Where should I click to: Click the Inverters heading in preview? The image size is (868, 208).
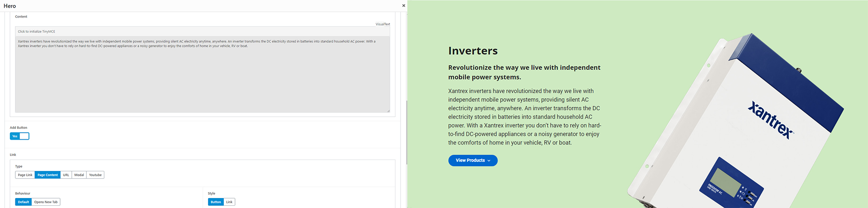click(x=473, y=51)
